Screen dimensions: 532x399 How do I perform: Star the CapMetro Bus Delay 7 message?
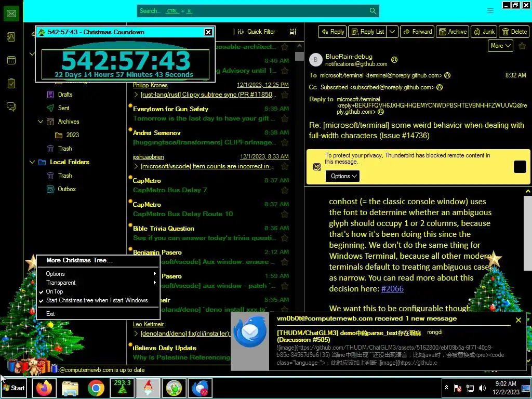285,190
